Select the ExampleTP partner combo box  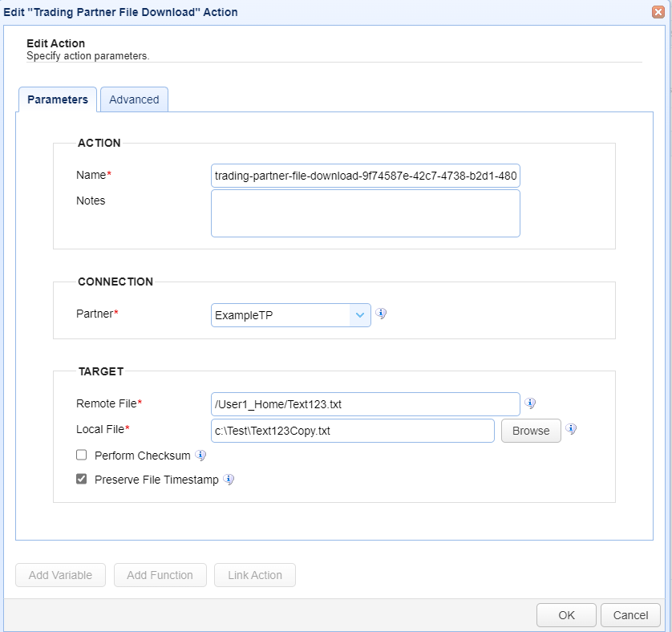click(x=290, y=315)
